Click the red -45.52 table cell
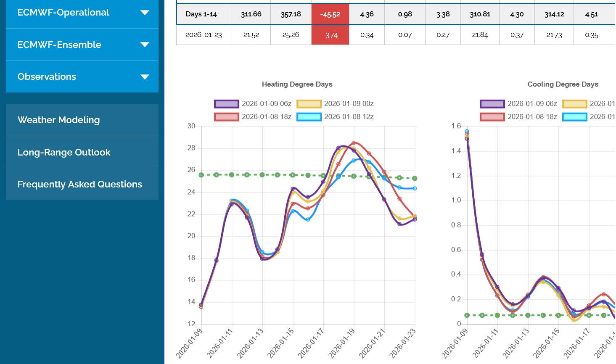The width and height of the screenshot is (616, 364). pyautogui.click(x=330, y=14)
